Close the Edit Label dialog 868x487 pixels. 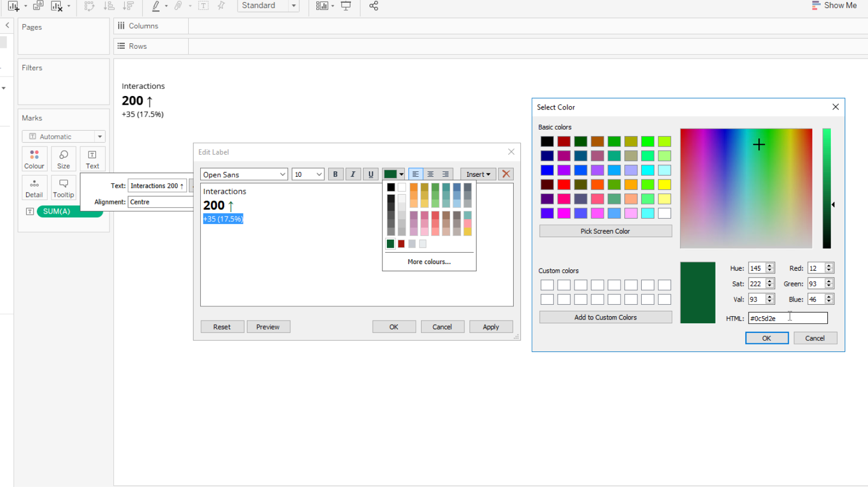coord(511,152)
